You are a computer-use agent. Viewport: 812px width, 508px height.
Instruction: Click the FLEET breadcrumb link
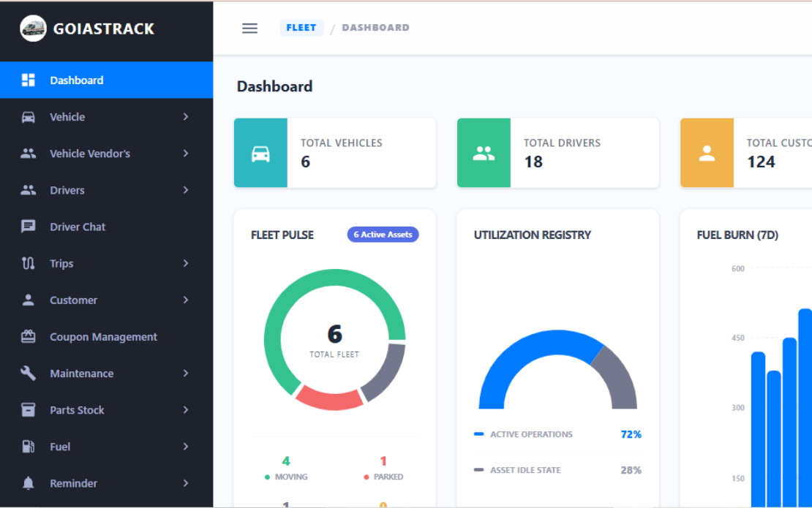pyautogui.click(x=301, y=28)
